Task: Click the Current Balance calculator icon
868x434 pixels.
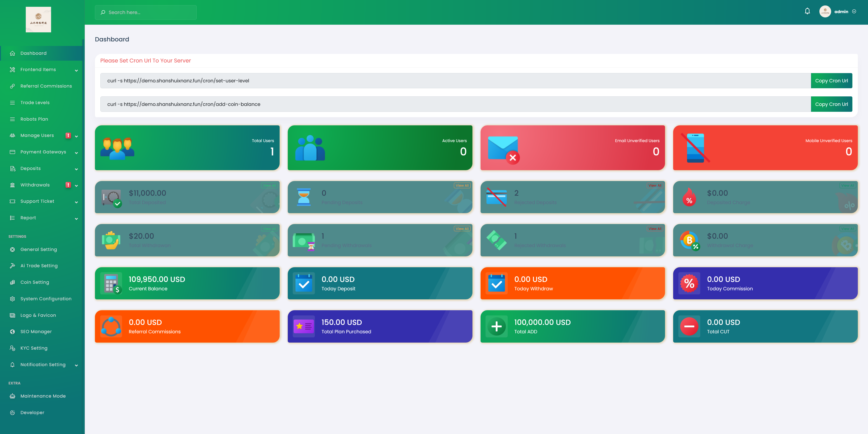Action: click(111, 284)
